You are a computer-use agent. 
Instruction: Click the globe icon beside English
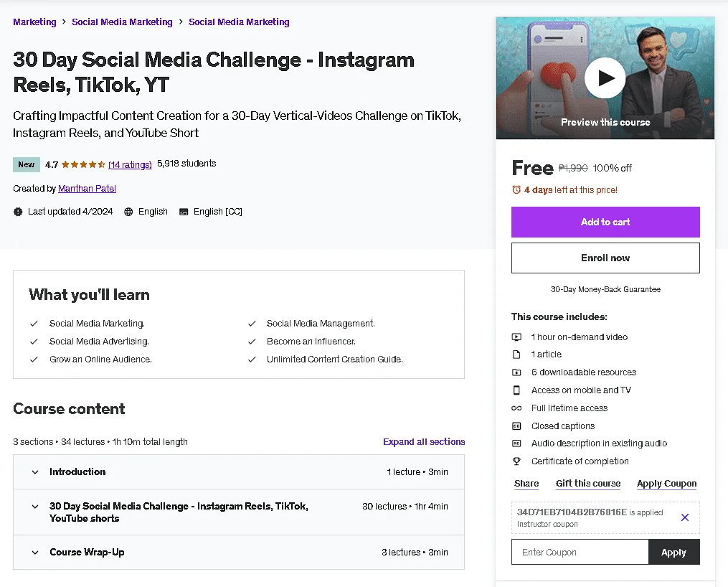click(128, 212)
